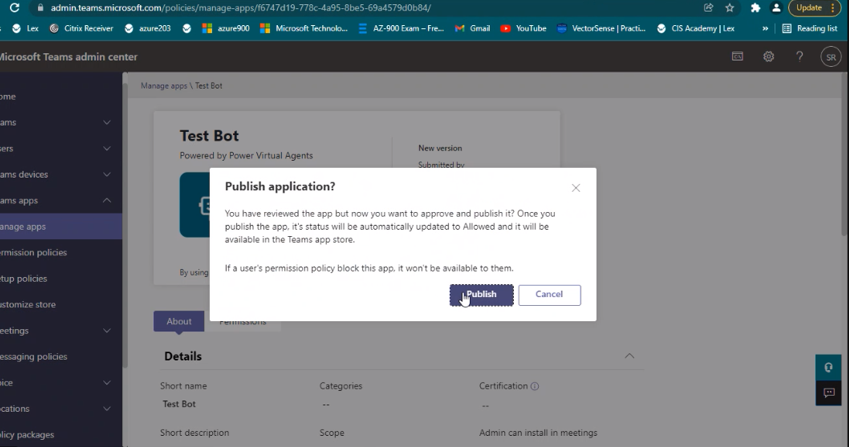This screenshot has width=849, height=447.
Task: Click the Microsoft Teams admin center title
Action: (x=68, y=56)
